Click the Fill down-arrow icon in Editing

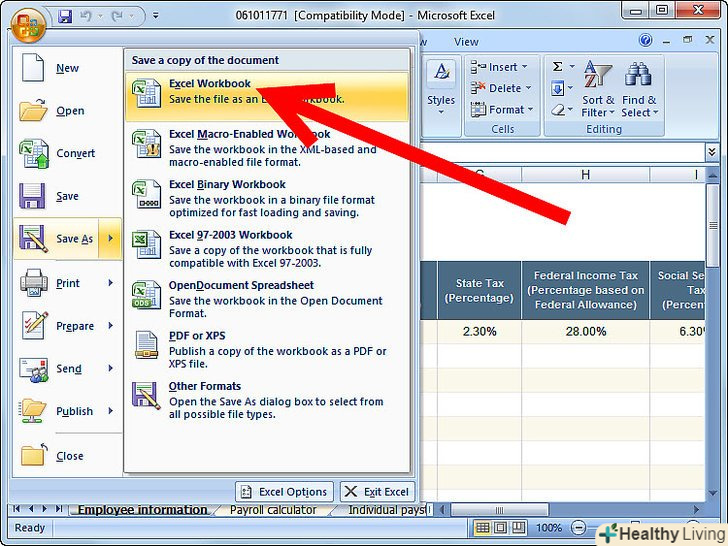point(558,88)
